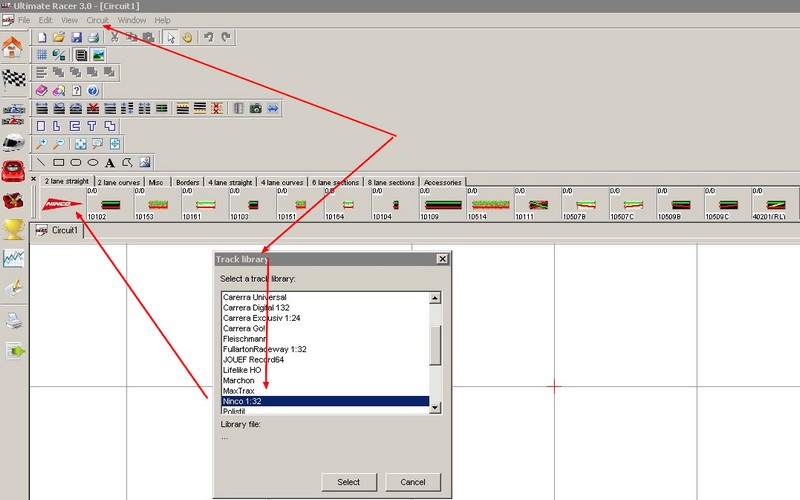This screenshot has width=800, height=500.
Task: Select the ellipse drawing tool
Action: tap(92, 162)
